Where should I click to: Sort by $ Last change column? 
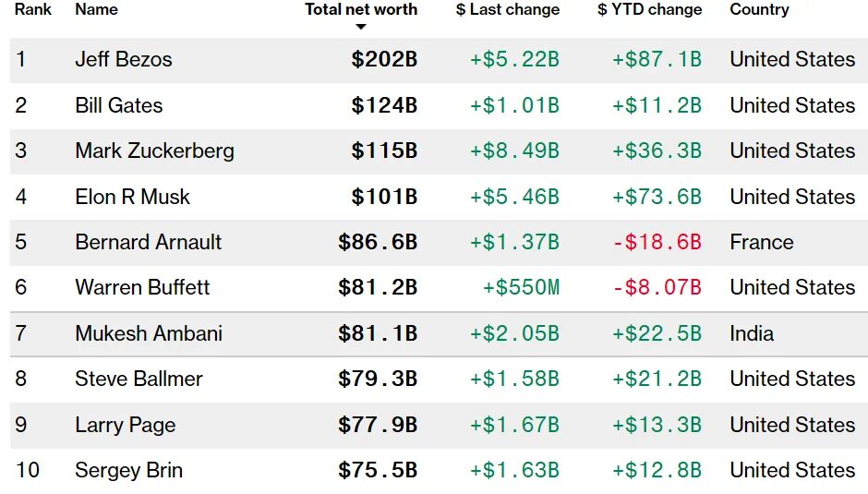click(x=507, y=9)
